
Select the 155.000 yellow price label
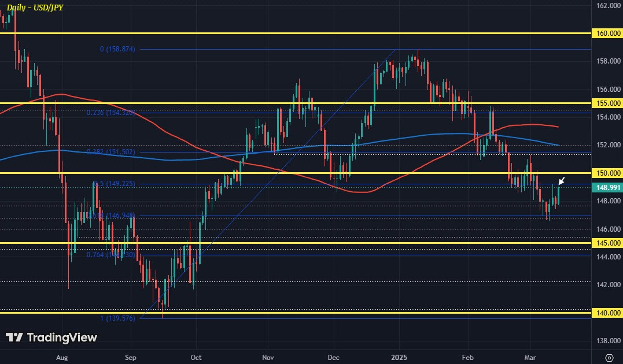click(607, 103)
